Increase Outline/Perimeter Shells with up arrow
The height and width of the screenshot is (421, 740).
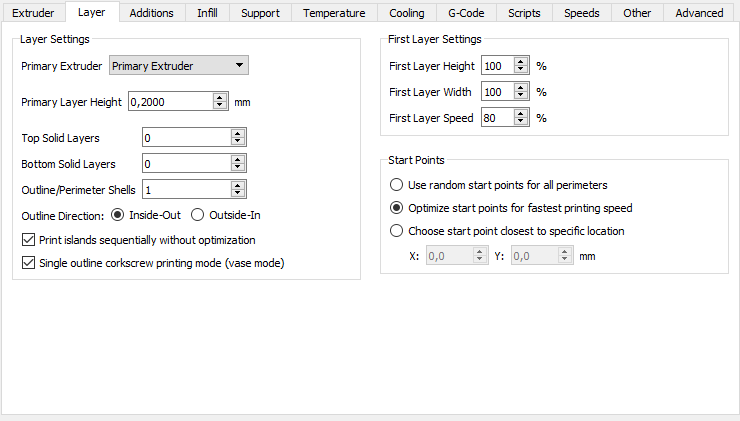coord(237,185)
